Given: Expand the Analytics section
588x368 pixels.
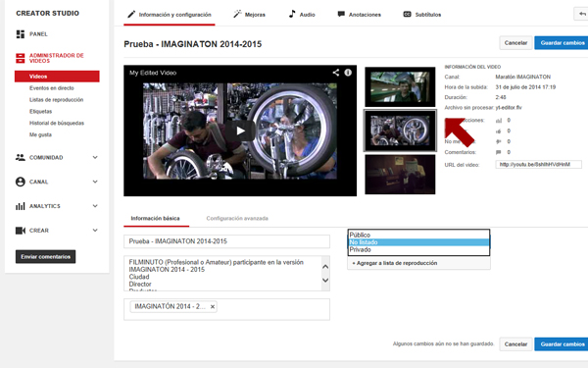Looking at the screenshot, I should [x=95, y=206].
